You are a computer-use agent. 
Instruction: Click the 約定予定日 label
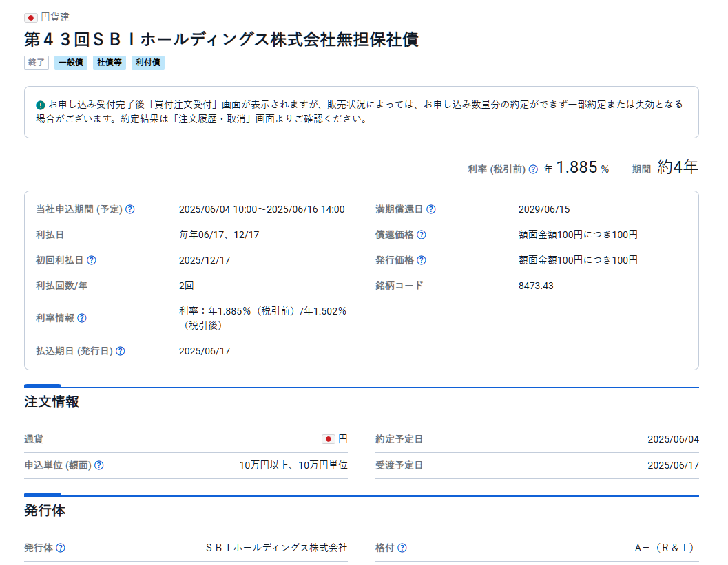click(x=399, y=439)
